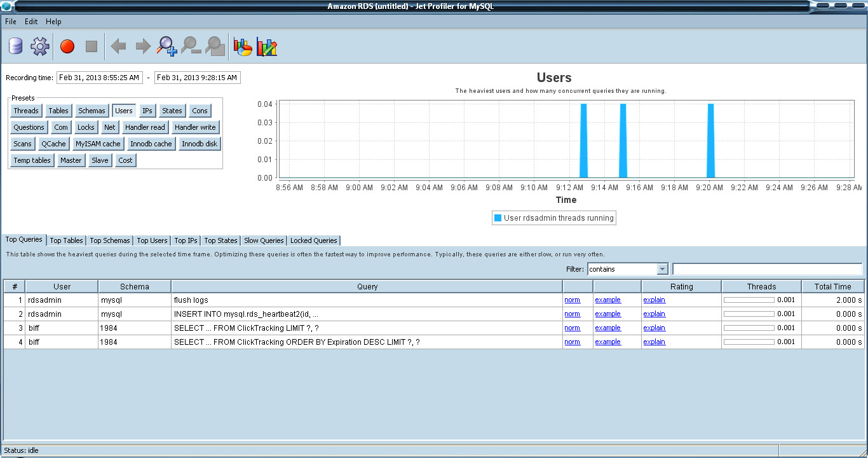The height and width of the screenshot is (458, 868).
Task: Click the gray stop recording icon
Action: pyautogui.click(x=92, y=46)
